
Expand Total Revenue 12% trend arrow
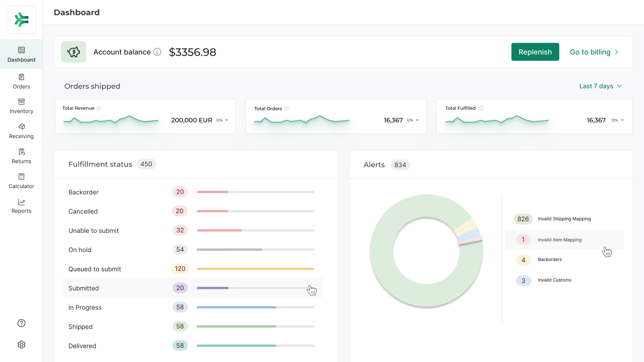tap(227, 120)
